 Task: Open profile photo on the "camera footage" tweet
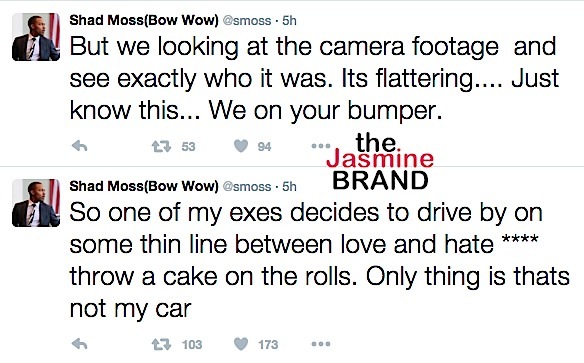pos(36,36)
